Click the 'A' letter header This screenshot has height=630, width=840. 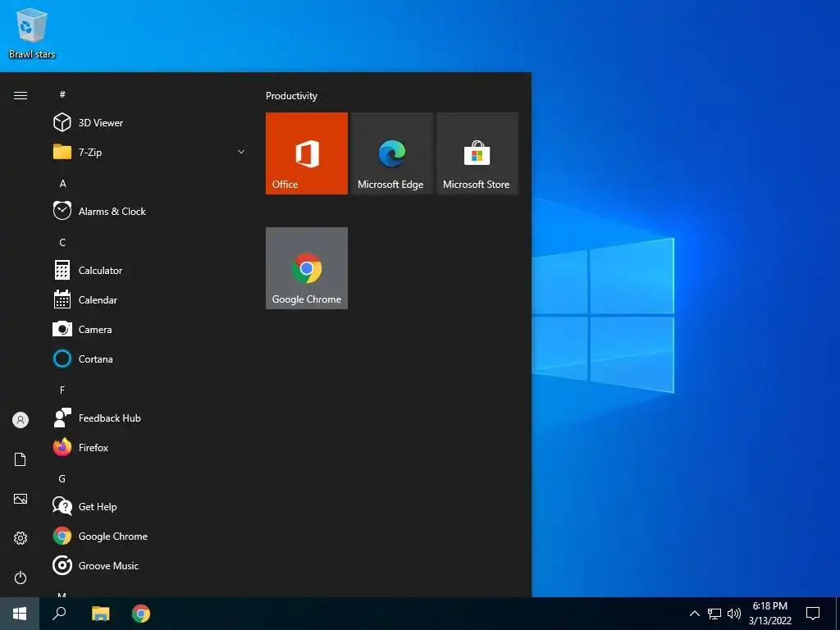coord(62,184)
